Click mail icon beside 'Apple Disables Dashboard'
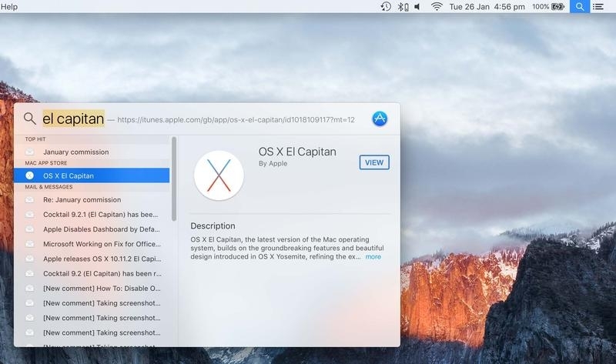Screen dimensions: 616x364 [29, 229]
